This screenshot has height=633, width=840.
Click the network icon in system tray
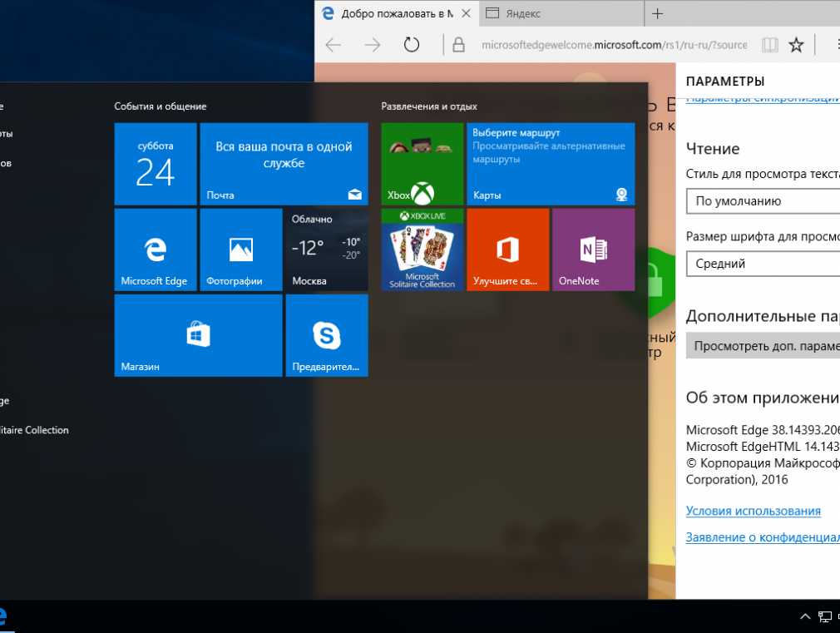pyautogui.click(x=825, y=617)
